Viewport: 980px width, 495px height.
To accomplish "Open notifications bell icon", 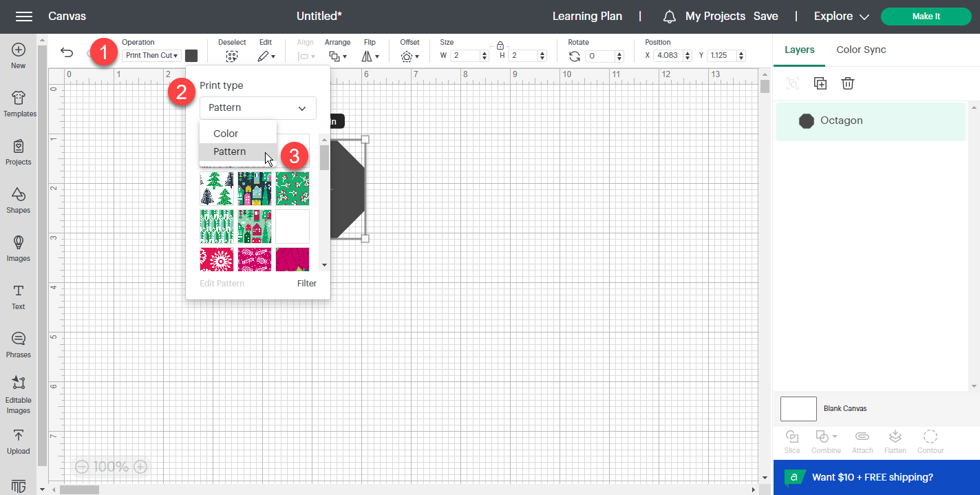I will 669,17.
